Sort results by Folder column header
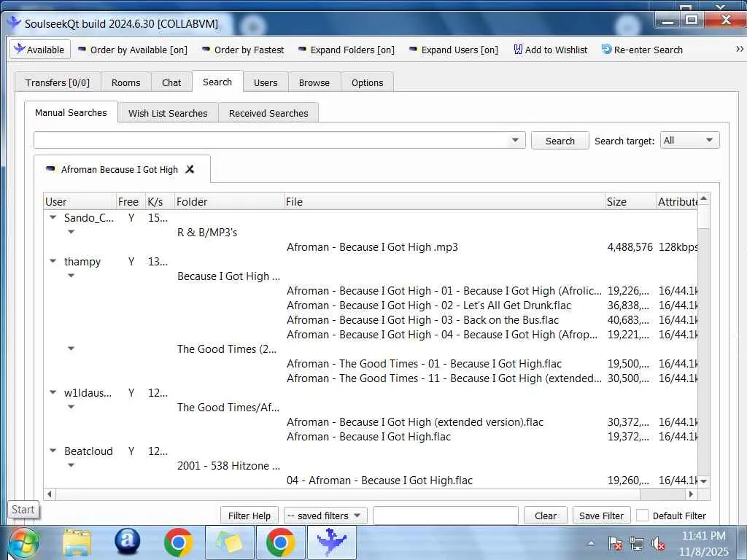747x560 pixels. [228, 201]
